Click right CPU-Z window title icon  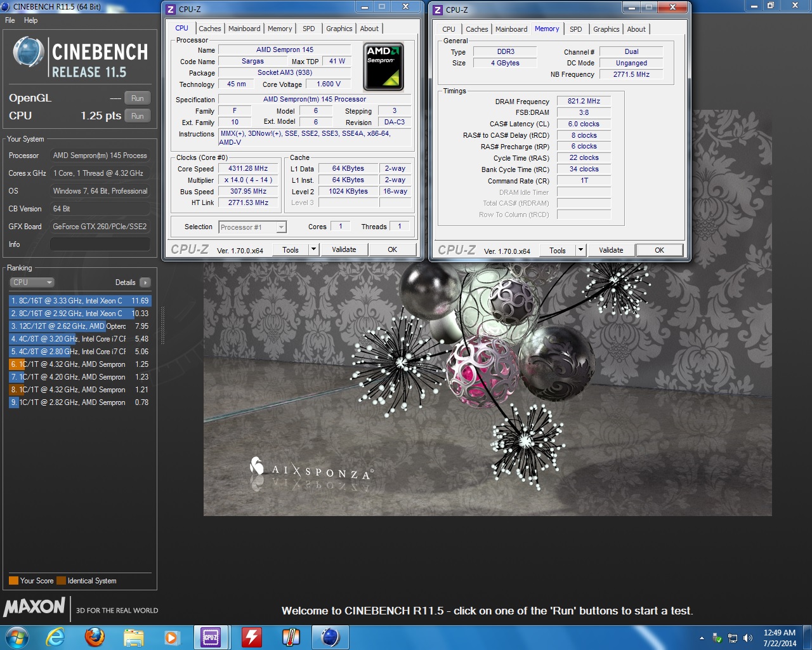click(438, 10)
